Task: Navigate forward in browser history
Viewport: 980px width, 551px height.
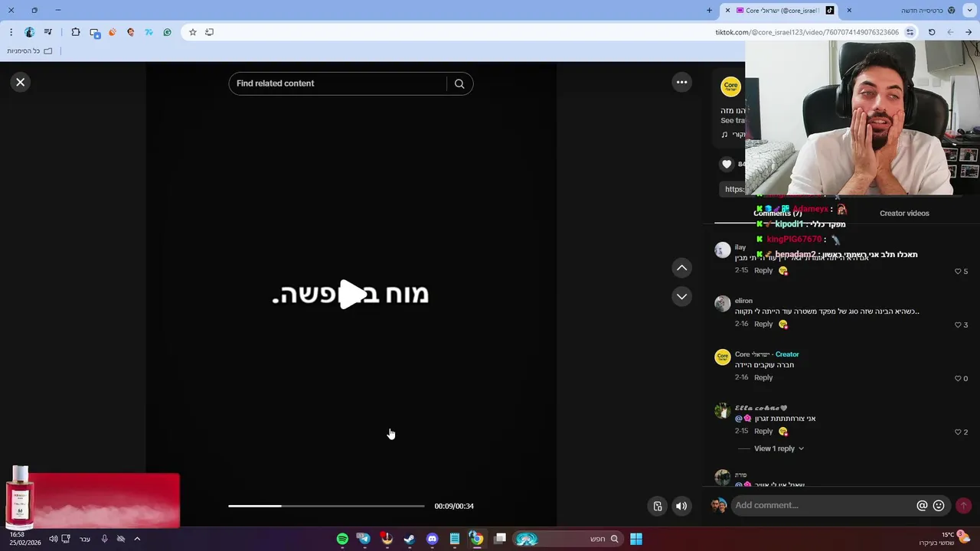Action: point(950,32)
